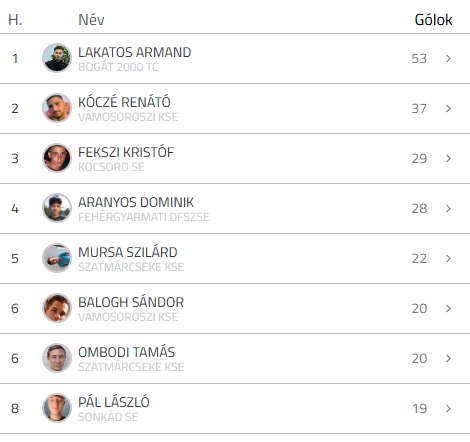470x442 pixels.
Task: Open Kóczé Renátó's avatar picture
Action: pyautogui.click(x=57, y=108)
